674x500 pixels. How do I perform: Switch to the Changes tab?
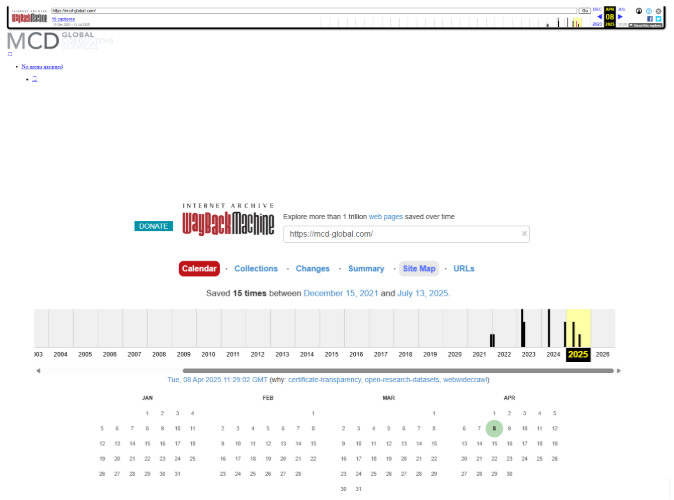[312, 269]
